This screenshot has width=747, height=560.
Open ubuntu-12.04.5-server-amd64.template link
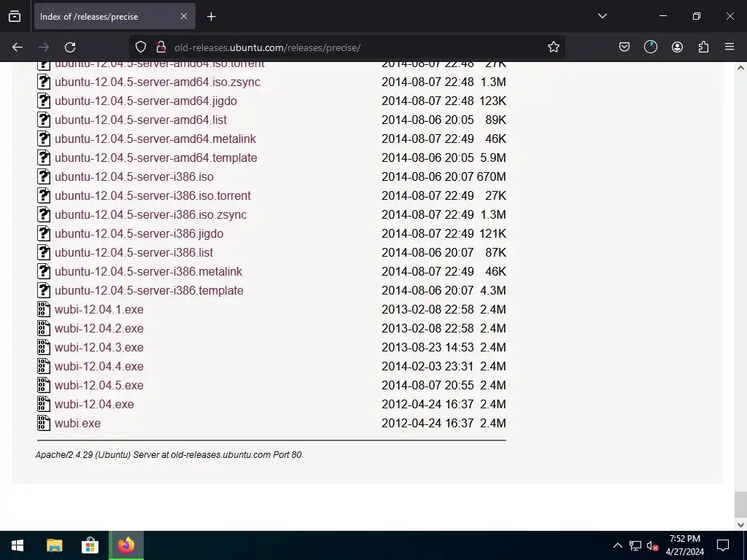[x=155, y=157]
